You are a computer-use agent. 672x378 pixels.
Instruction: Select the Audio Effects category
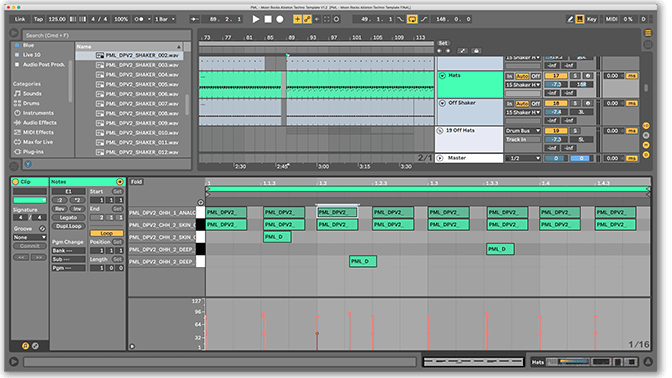pyautogui.click(x=39, y=123)
